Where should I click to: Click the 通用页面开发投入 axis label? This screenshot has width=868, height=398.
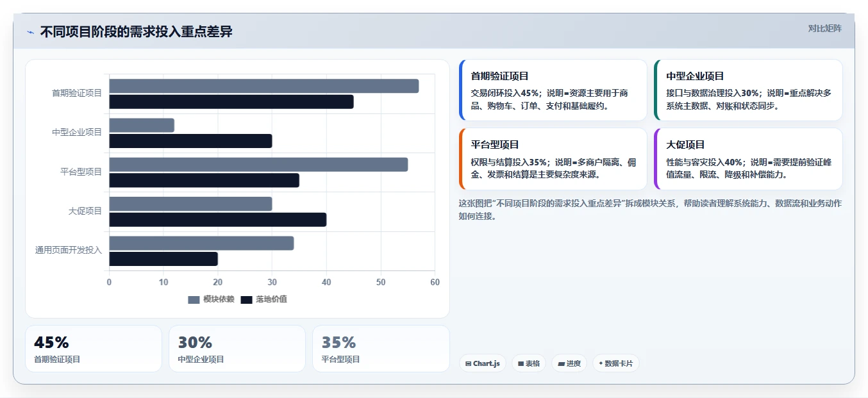69,250
